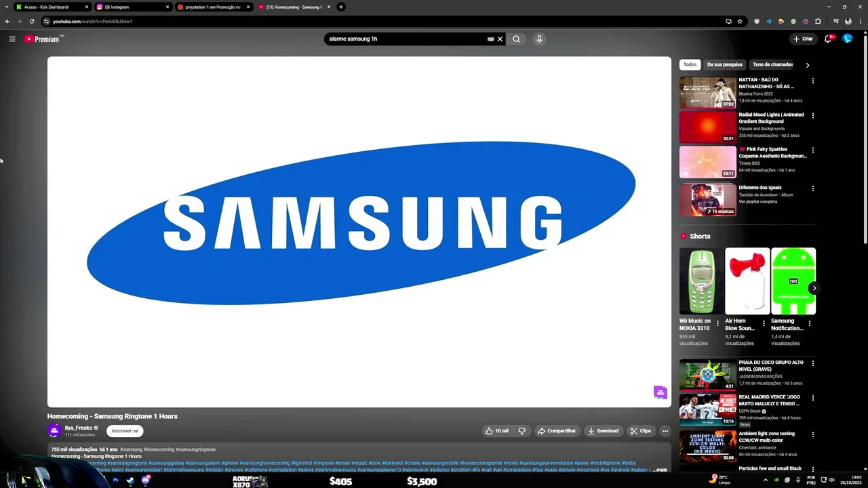Open Pink Fairy Sparkles thumbnail
The height and width of the screenshot is (488, 868).
point(708,161)
